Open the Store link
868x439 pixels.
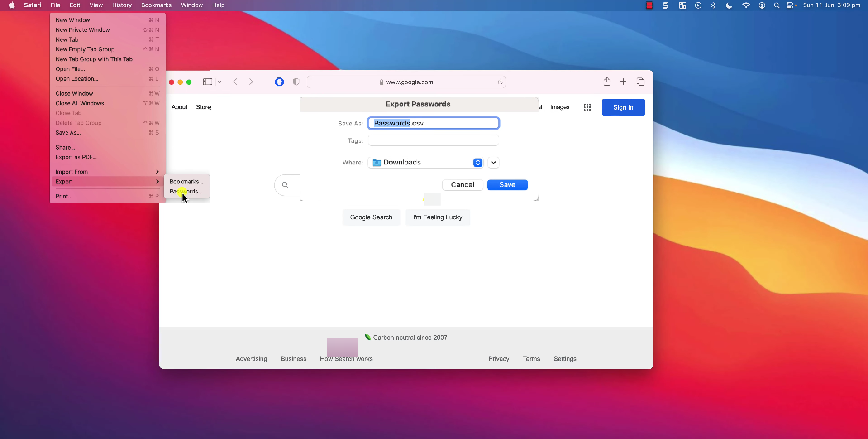(x=204, y=107)
